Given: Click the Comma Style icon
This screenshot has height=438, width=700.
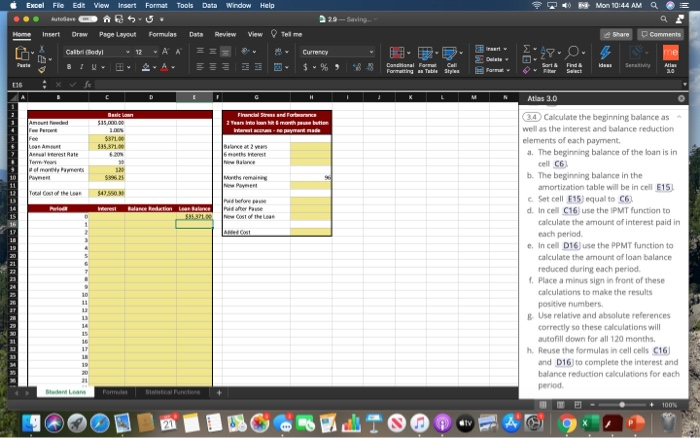Looking at the screenshot, I should [337, 67].
